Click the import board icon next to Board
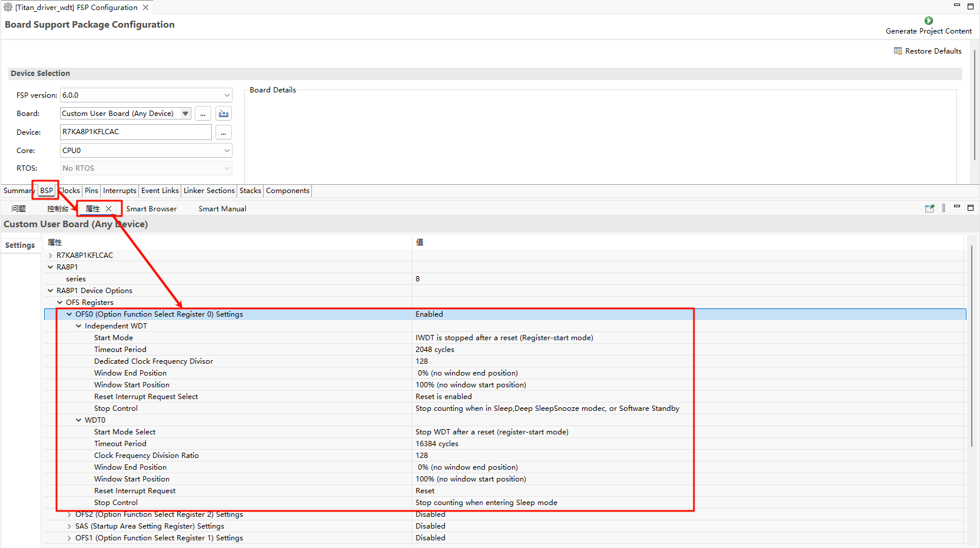This screenshot has height=548, width=980. click(x=223, y=114)
